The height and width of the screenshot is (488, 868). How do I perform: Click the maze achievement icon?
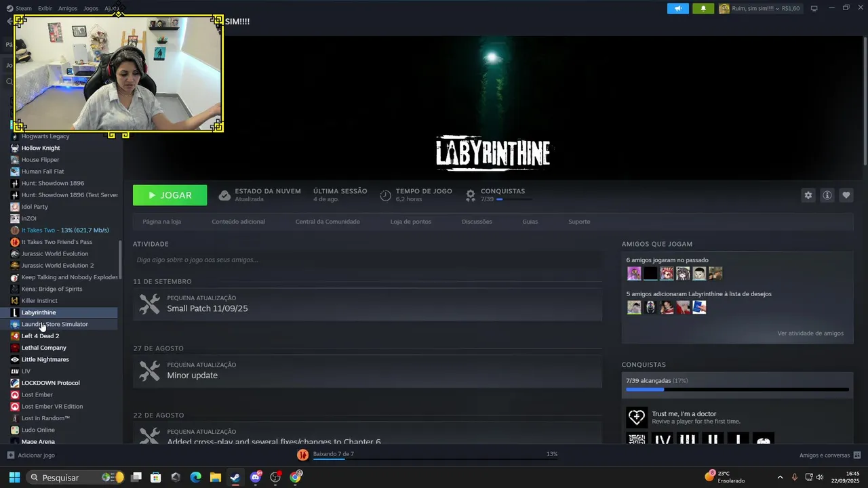coord(637,439)
